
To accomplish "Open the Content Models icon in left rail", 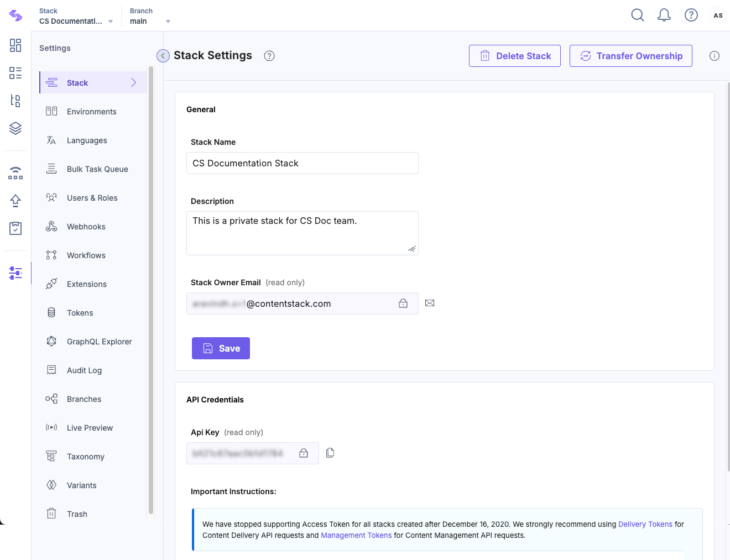I will click(15, 101).
